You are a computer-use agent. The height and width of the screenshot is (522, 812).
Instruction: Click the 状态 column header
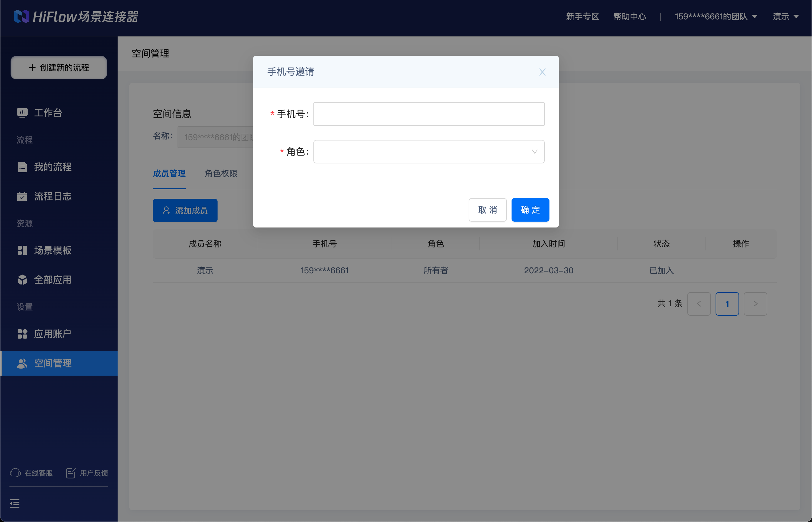point(661,244)
